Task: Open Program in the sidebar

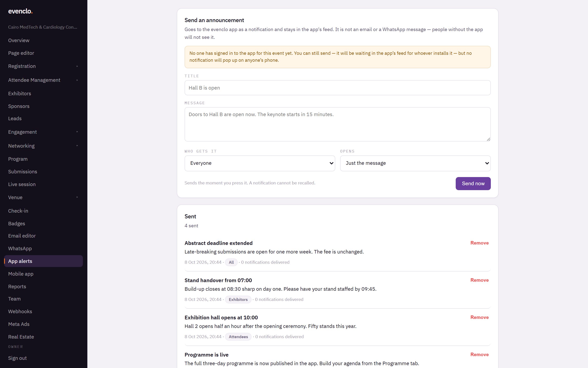Action: point(43,159)
